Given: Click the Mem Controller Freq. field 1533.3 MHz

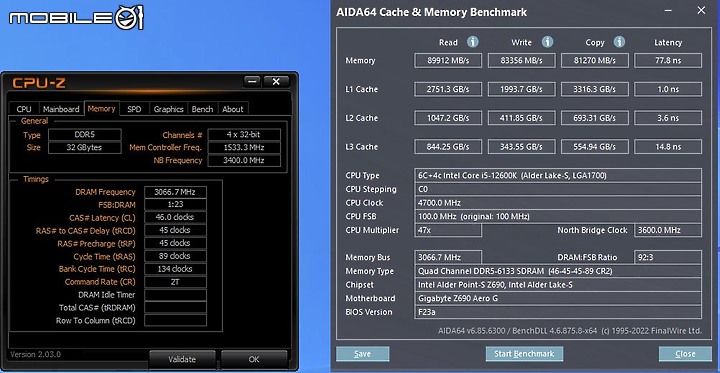Looking at the screenshot, I should 244,147.
